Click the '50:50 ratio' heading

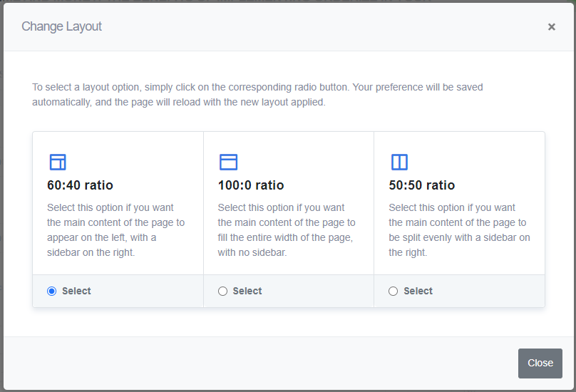422,185
